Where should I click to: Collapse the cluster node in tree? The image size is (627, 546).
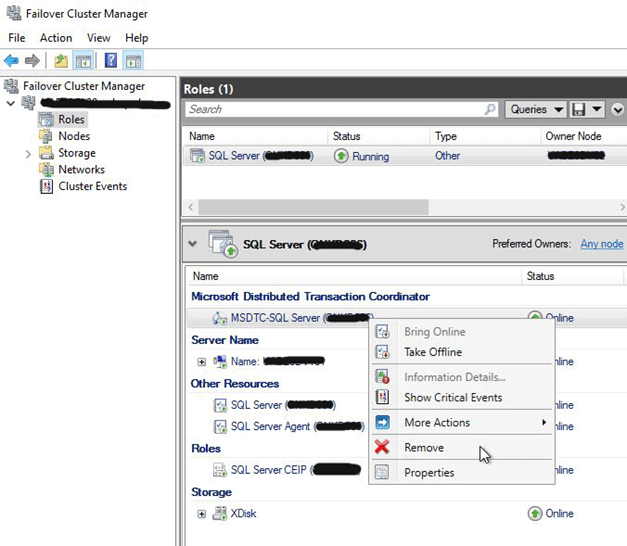[11, 103]
